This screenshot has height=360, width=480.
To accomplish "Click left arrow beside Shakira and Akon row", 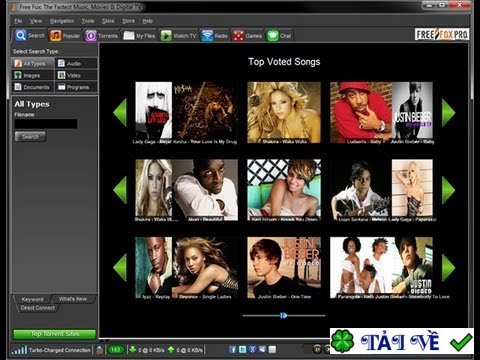I will click(x=120, y=190).
